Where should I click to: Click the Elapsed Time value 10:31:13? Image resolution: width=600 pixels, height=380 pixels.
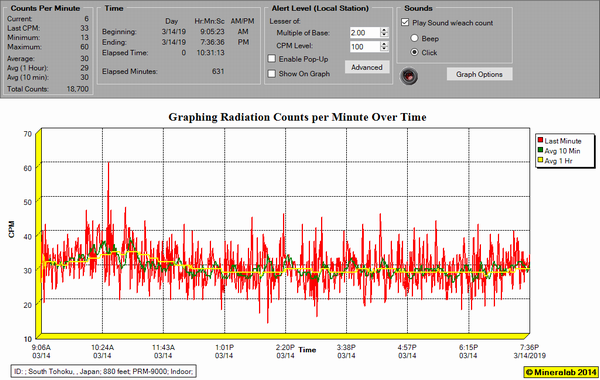click(210, 52)
